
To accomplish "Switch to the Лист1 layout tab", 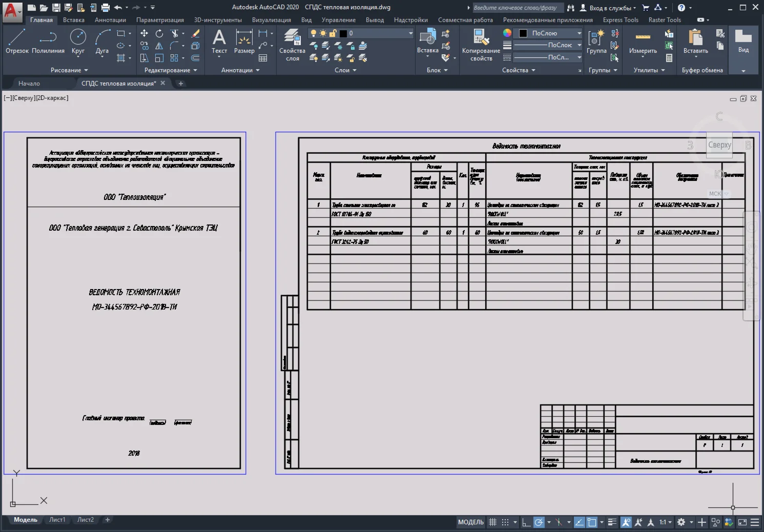I will coord(57,520).
